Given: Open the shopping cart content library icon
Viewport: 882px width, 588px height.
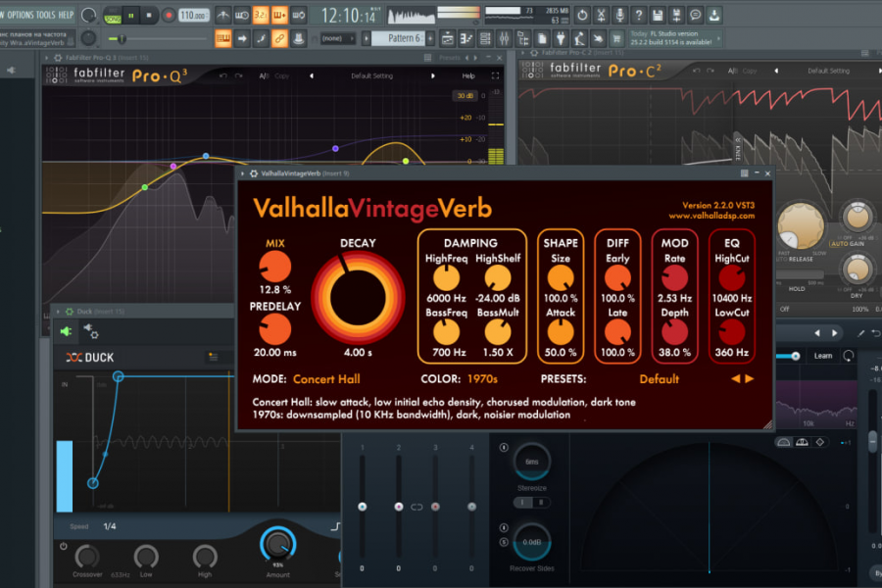Looking at the screenshot, I should coord(617,39).
